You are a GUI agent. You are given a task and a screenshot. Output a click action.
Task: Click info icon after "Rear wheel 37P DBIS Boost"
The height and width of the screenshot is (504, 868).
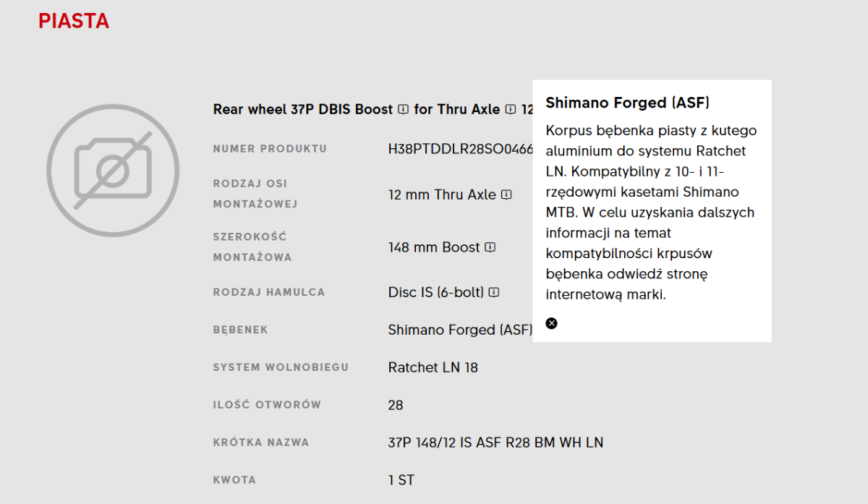coord(404,110)
